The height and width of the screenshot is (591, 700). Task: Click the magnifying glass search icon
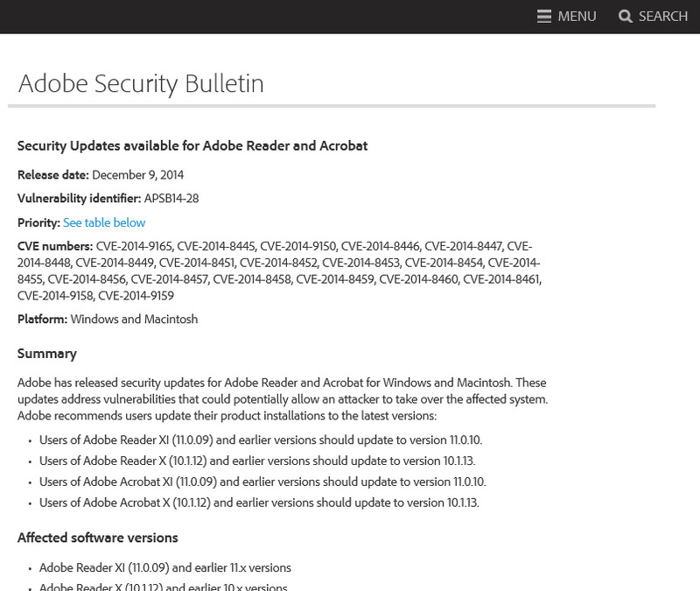click(625, 17)
